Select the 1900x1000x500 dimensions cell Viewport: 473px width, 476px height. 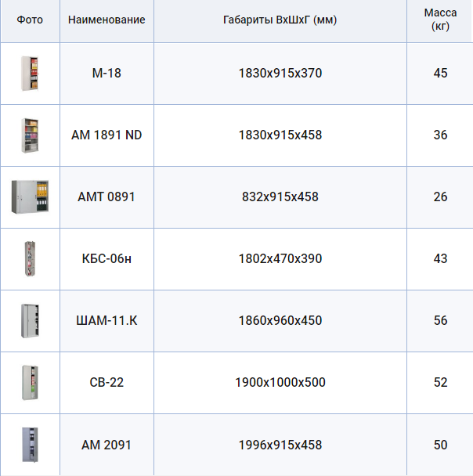tap(280, 382)
